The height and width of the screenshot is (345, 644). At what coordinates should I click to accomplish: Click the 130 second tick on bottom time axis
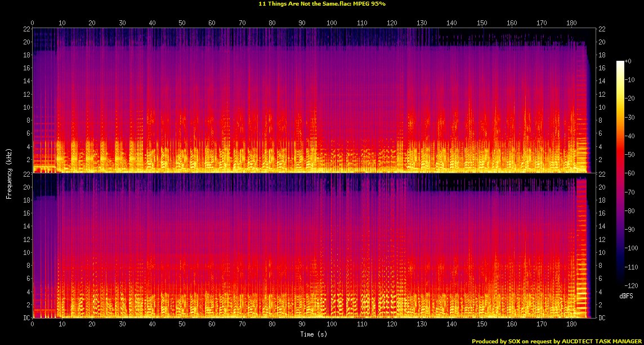click(422, 324)
